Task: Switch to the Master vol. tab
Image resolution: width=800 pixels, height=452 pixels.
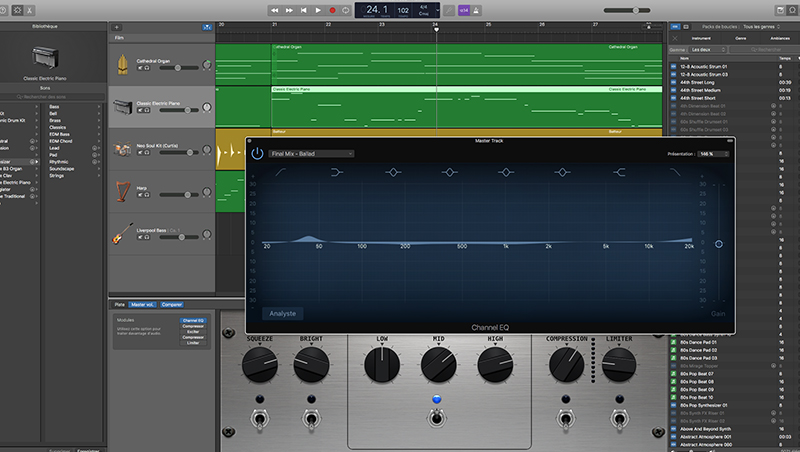Action: pyautogui.click(x=142, y=305)
